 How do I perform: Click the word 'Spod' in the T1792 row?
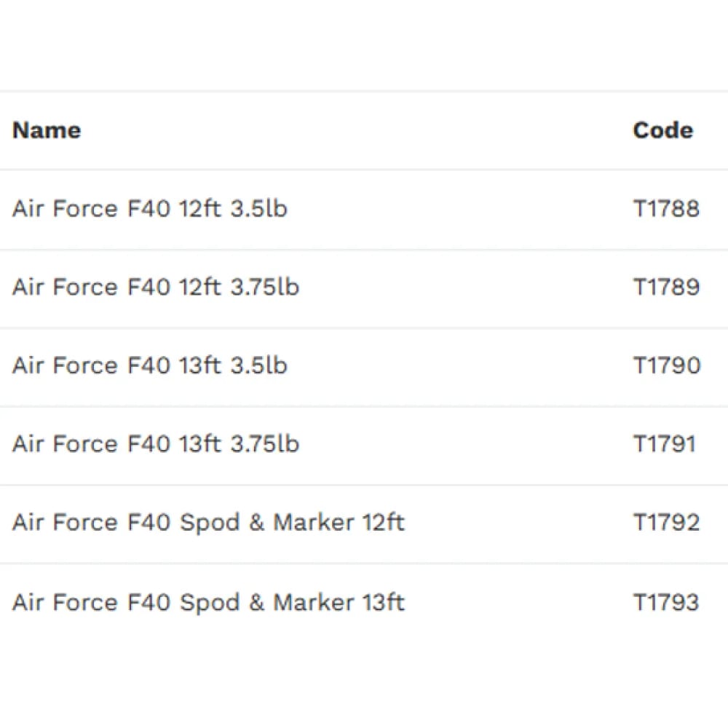(x=209, y=523)
